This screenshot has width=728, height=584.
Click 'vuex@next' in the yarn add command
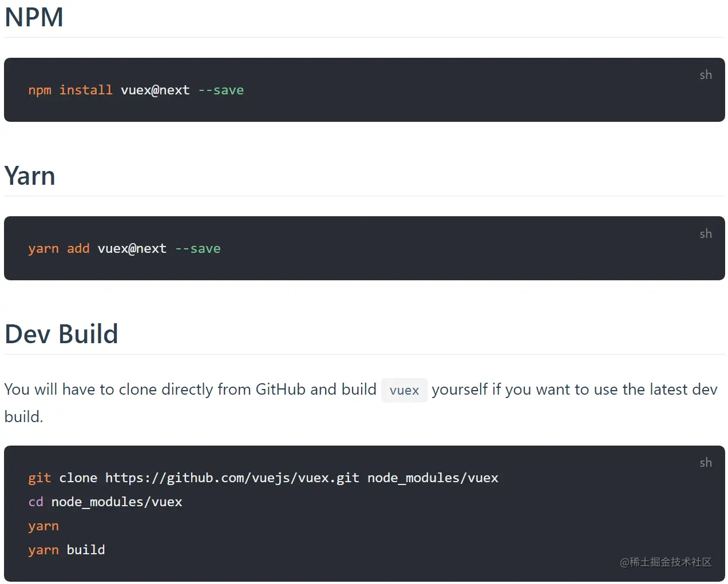[132, 249]
